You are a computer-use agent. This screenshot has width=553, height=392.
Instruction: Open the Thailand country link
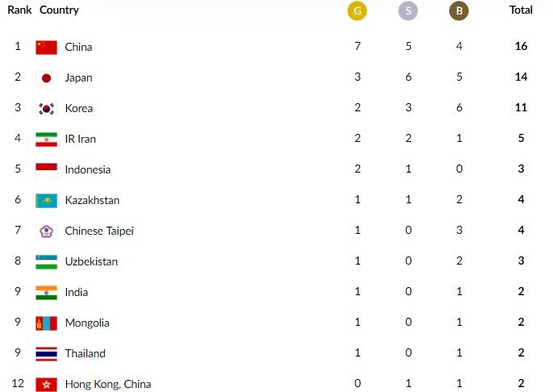tap(85, 353)
